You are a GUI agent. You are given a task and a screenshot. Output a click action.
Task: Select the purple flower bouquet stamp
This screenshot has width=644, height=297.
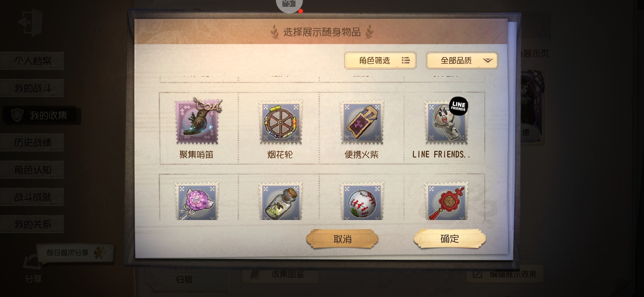pos(197,200)
